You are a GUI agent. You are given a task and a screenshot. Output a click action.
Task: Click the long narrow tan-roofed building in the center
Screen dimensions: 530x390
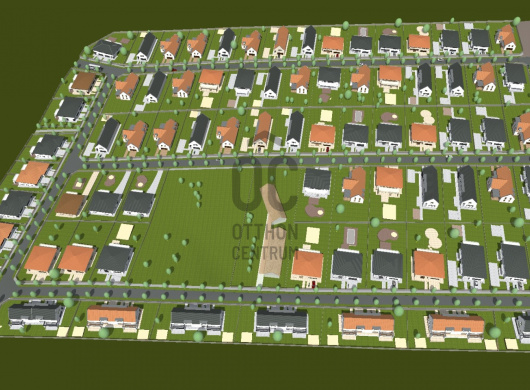click(x=273, y=231)
